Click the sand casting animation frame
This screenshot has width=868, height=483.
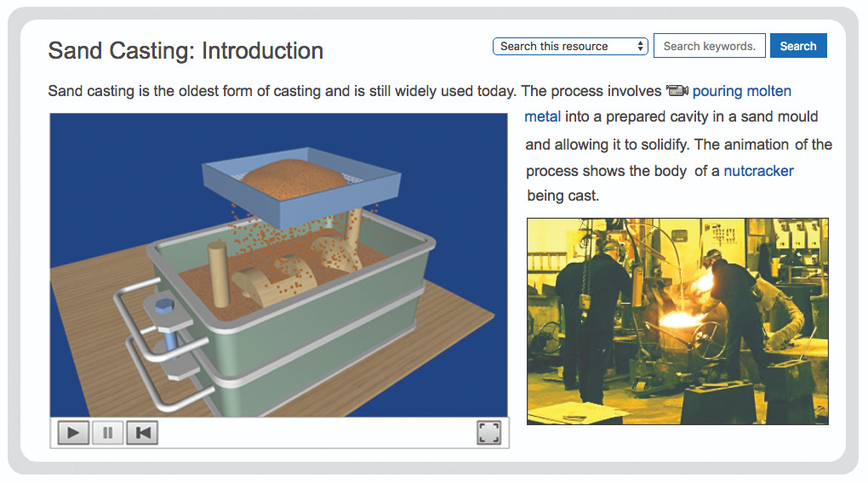(278, 265)
